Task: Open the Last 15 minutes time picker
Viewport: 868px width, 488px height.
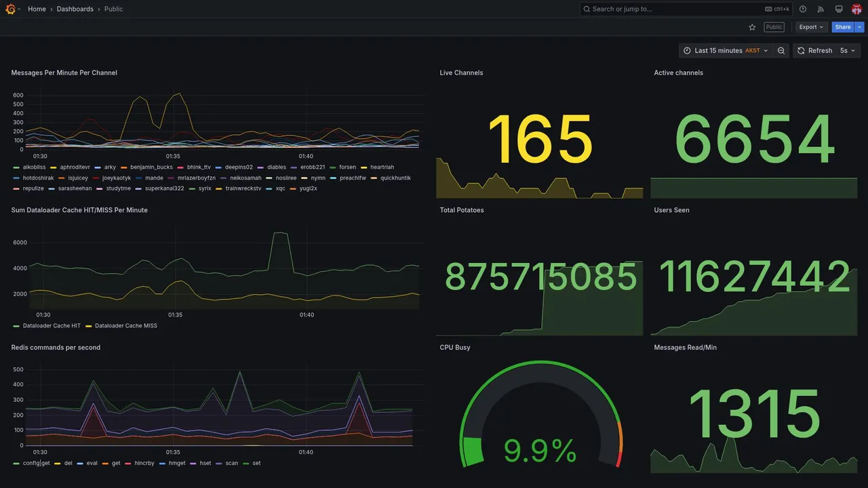Action: tap(726, 51)
